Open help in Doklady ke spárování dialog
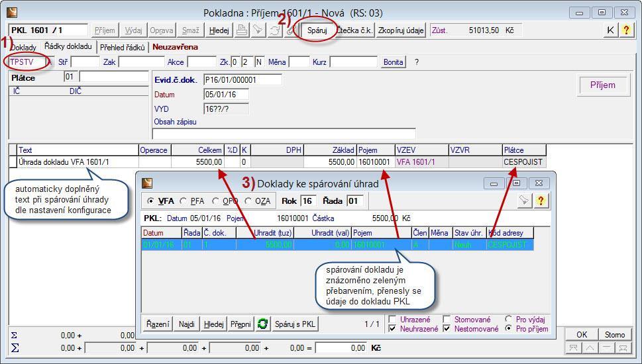Viewport: 642px width, 364px height. pos(541,201)
